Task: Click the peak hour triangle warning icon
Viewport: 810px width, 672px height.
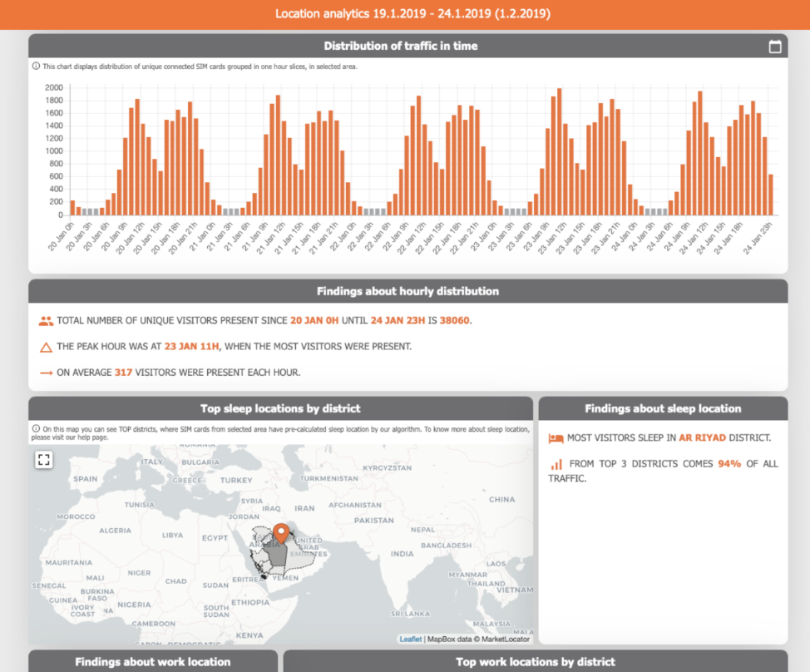Action: 46,346
